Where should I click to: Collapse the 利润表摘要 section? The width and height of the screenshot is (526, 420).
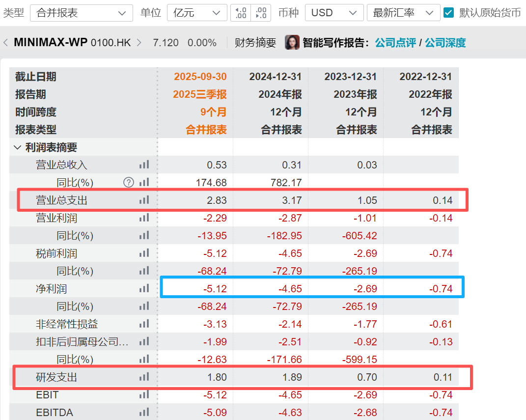click(18, 147)
